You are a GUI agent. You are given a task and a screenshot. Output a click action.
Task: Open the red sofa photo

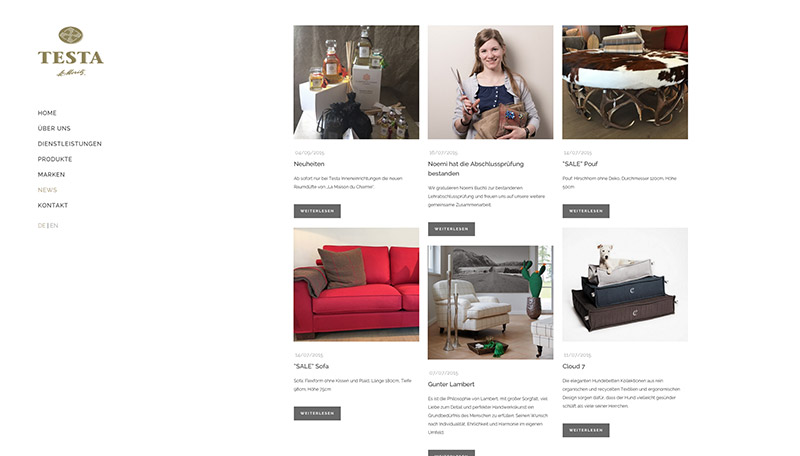[x=356, y=285]
